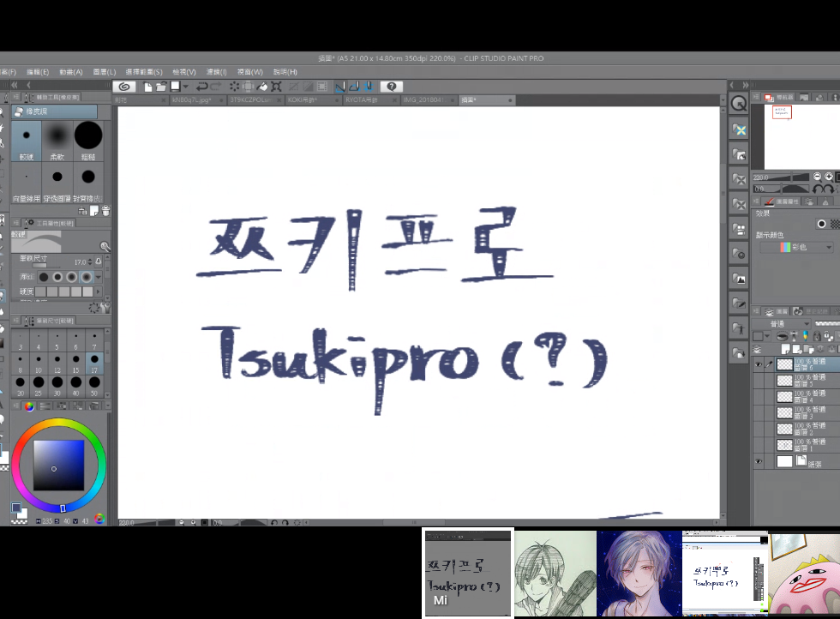Toggle Snap to Grid in toolbar
This screenshot has height=619, width=840.
369,87
